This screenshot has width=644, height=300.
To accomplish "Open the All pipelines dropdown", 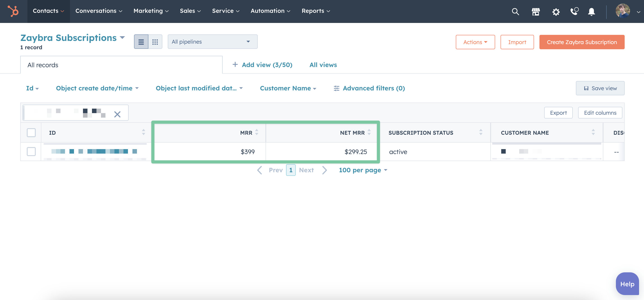I will [212, 42].
